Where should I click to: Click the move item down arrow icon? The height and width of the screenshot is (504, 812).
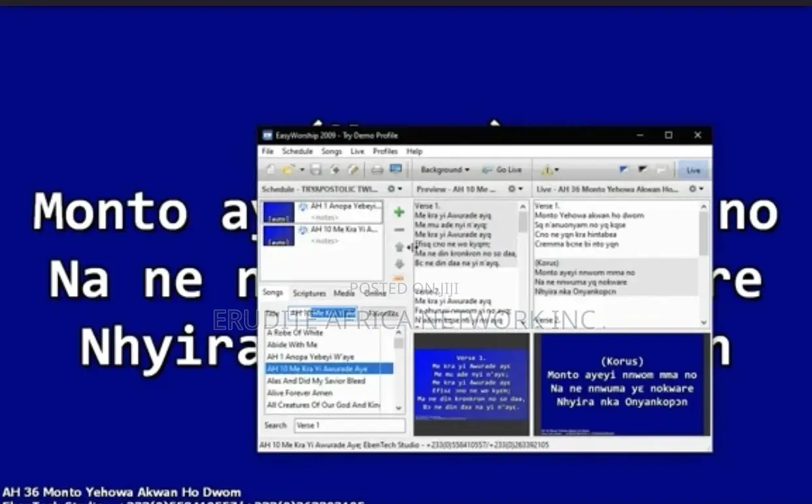coord(399,264)
